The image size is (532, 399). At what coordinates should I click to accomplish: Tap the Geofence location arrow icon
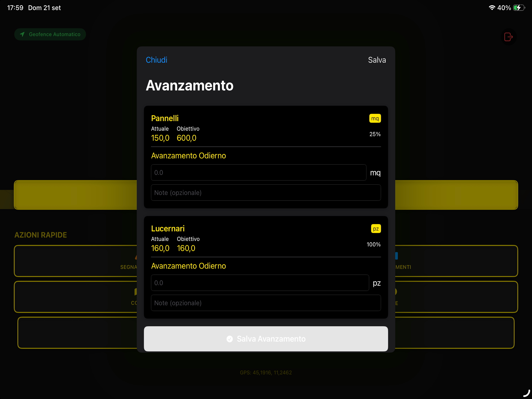pos(22,34)
